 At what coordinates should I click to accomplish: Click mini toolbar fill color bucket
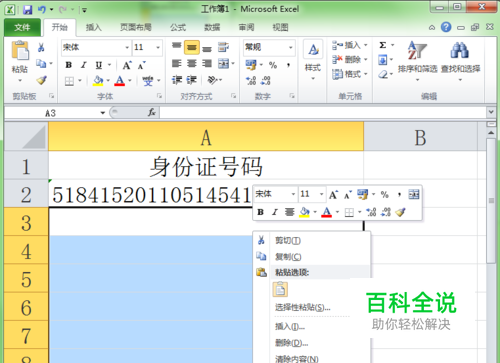(x=305, y=212)
